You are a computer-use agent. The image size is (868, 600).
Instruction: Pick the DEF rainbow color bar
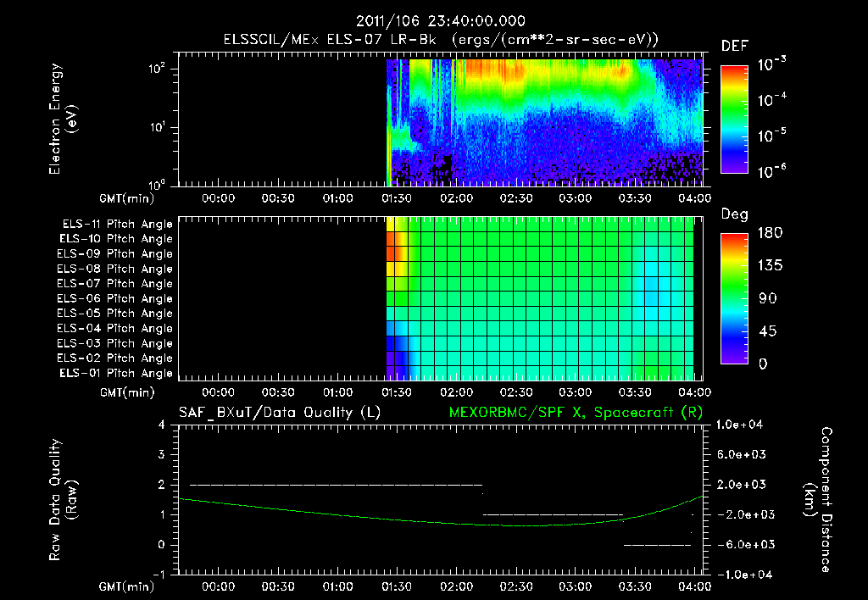(x=734, y=119)
